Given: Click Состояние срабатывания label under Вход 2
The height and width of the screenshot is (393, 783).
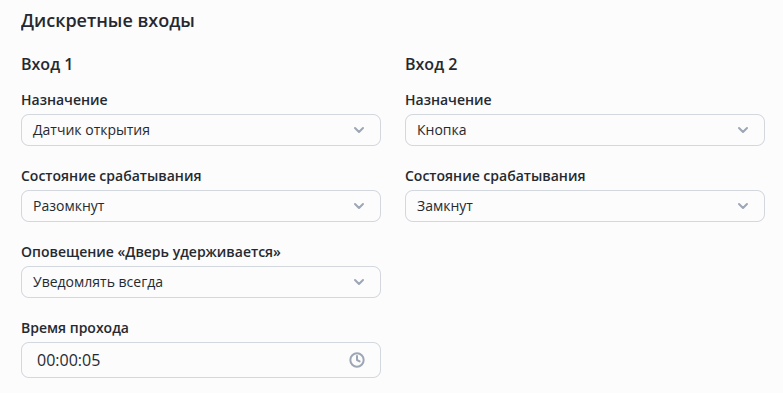Looking at the screenshot, I should [x=495, y=176].
